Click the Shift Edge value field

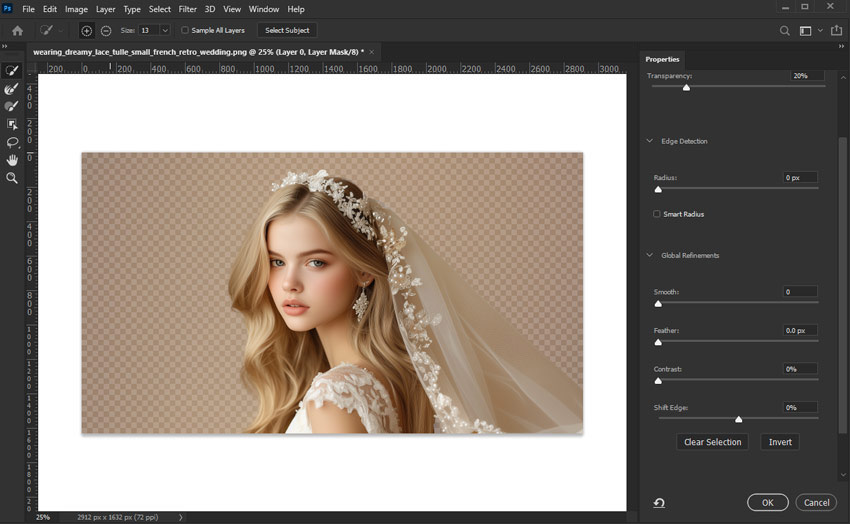[800, 407]
